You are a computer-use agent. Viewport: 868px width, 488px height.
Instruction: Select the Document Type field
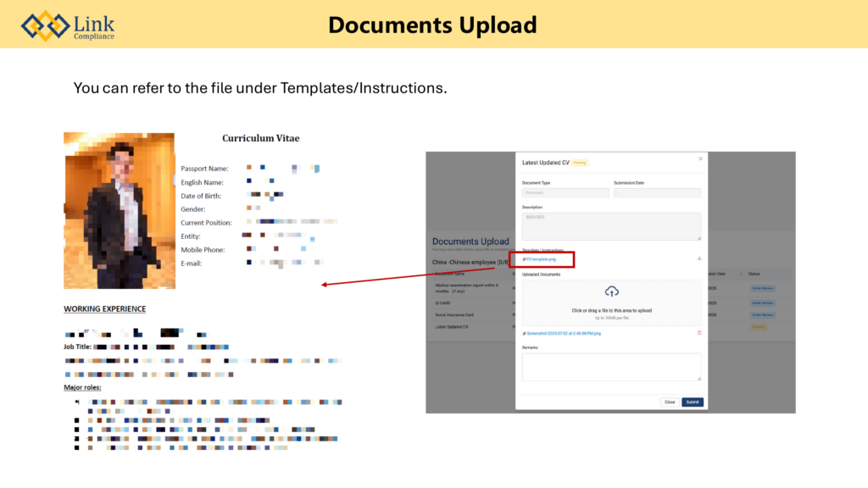(565, 193)
